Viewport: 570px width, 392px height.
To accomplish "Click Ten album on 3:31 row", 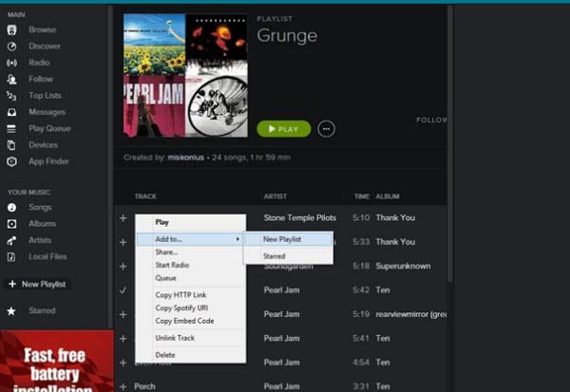I will pyautogui.click(x=383, y=386).
